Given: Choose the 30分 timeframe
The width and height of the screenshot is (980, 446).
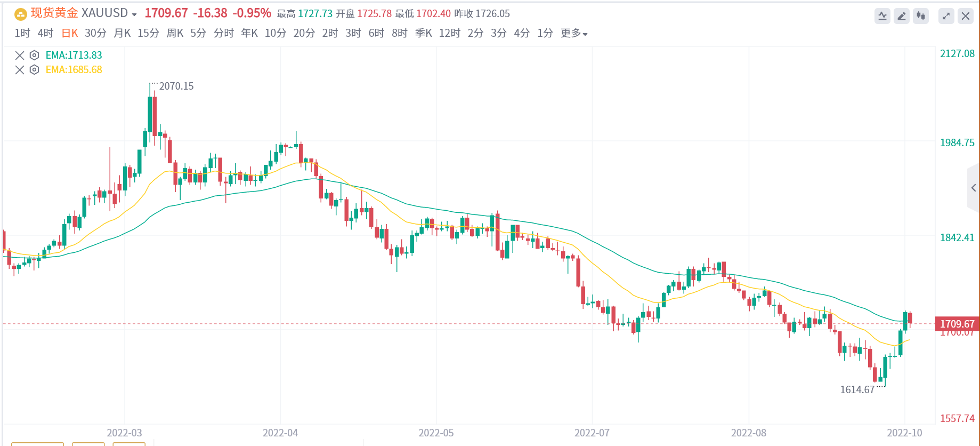Looking at the screenshot, I should click(x=95, y=34).
